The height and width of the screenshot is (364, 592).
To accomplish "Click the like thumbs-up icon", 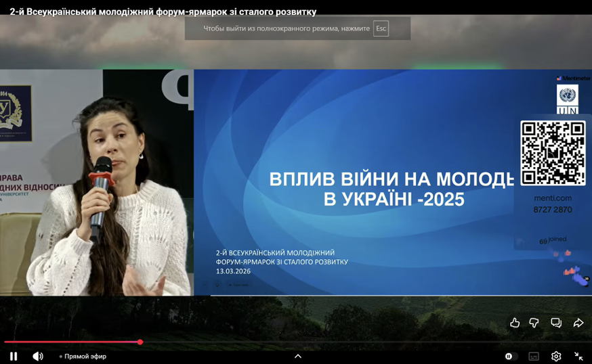I will [515, 323].
